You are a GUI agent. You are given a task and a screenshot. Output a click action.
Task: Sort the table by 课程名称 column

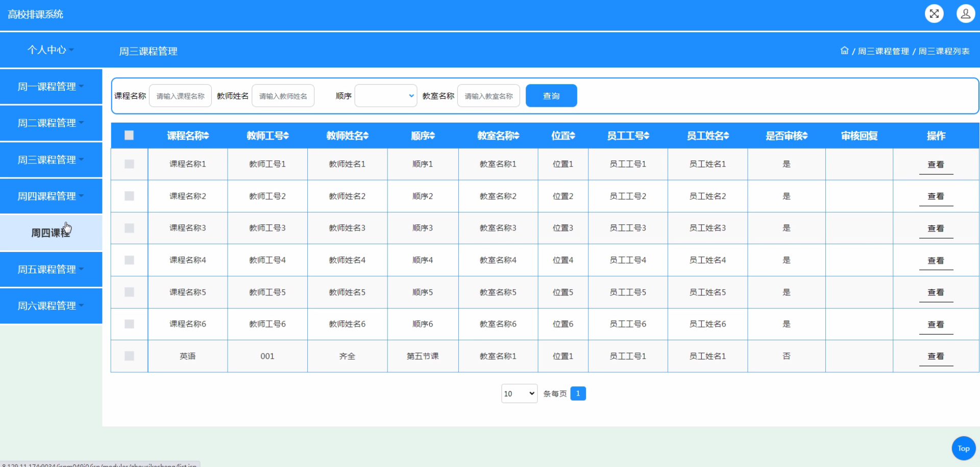point(187,135)
